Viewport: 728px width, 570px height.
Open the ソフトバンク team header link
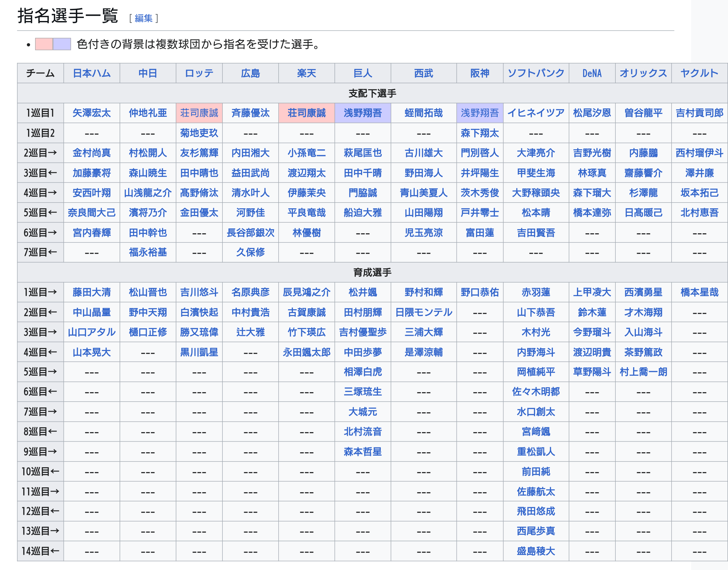click(x=536, y=73)
